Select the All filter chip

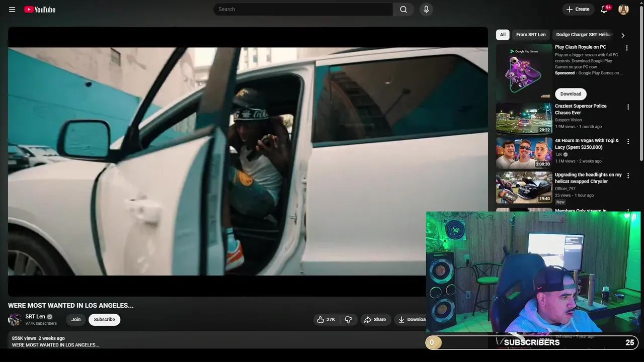[503, 35]
